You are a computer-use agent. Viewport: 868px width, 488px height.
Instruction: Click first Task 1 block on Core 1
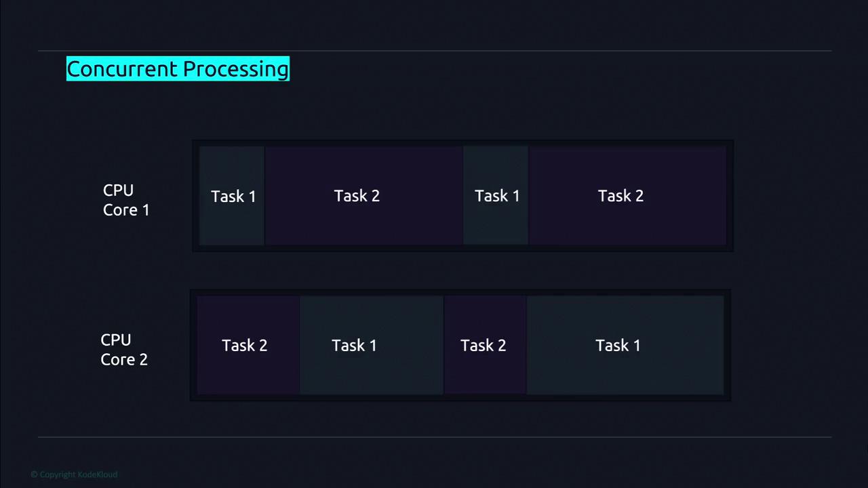point(233,196)
